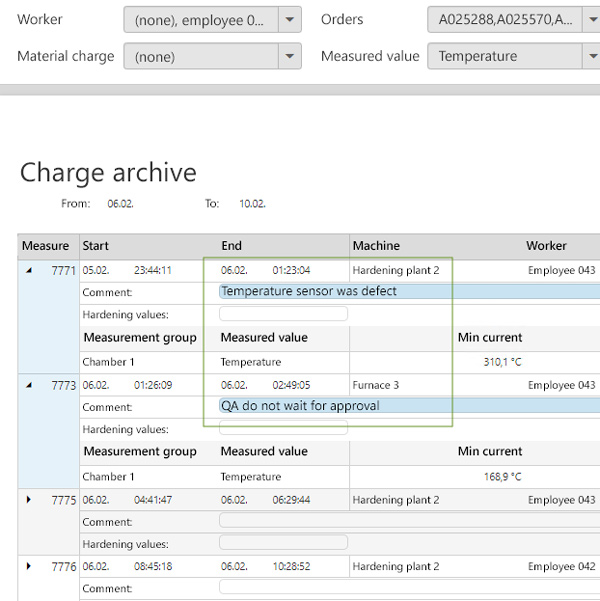The image size is (600, 601).
Task: Click the End column header
Action: [232, 246]
